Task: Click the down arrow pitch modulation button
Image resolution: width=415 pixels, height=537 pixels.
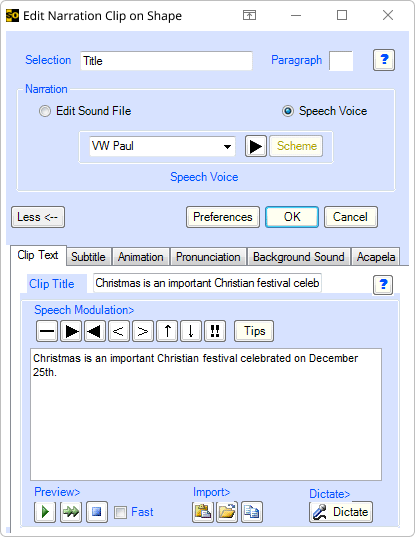Action: tap(191, 331)
